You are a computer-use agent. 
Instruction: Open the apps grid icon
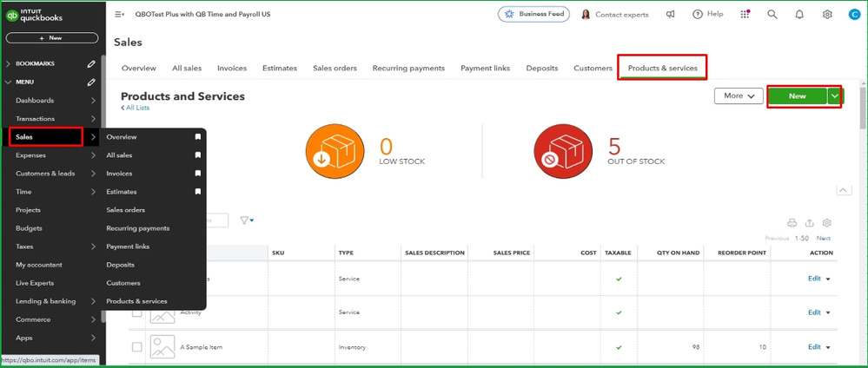[x=745, y=15]
